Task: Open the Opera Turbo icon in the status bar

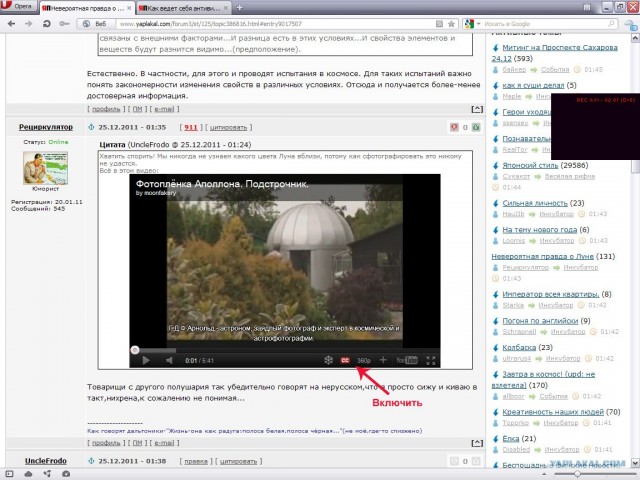Action: [x=66, y=474]
